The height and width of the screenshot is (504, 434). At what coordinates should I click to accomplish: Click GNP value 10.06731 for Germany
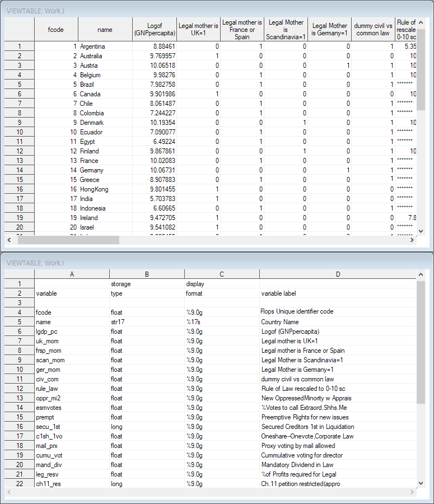click(x=155, y=170)
